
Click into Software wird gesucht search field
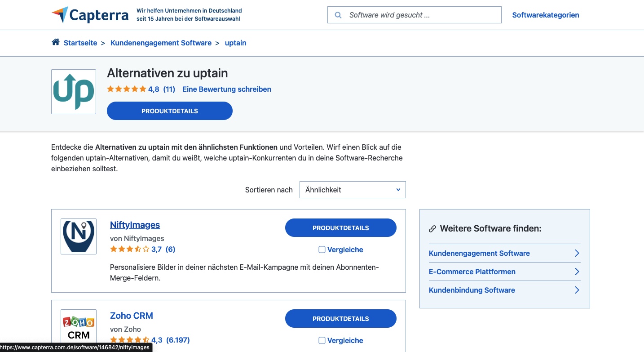click(420, 15)
